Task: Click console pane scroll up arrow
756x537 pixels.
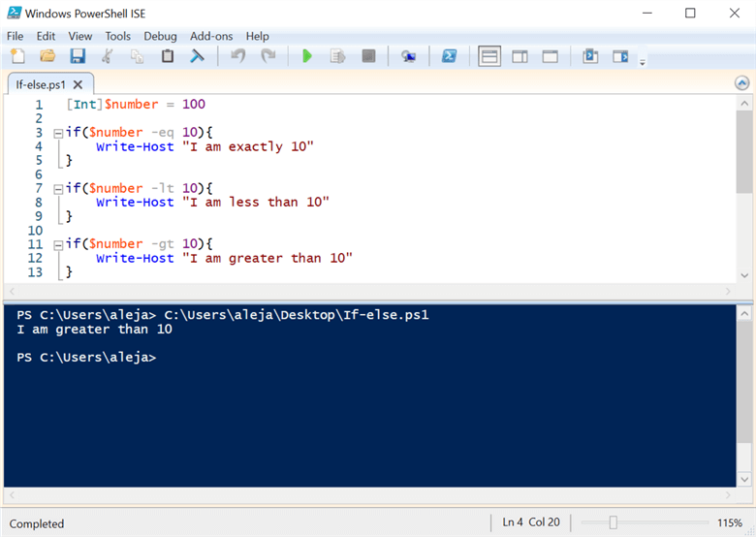Action: pos(744,314)
